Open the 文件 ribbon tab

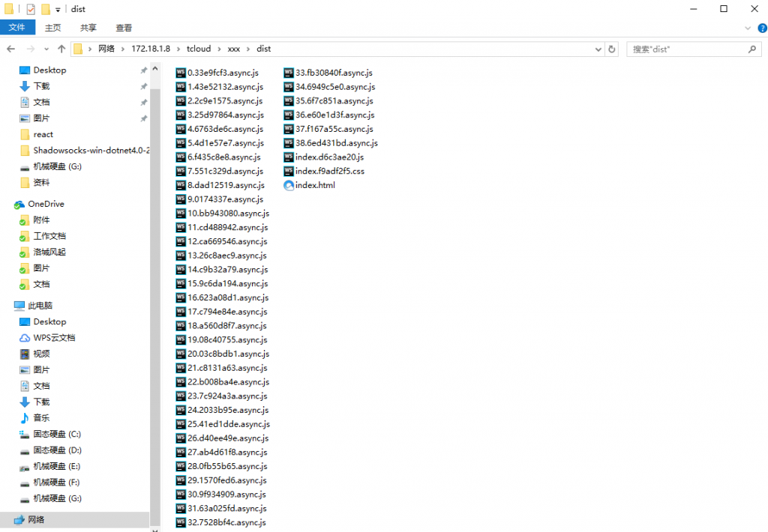(17, 28)
